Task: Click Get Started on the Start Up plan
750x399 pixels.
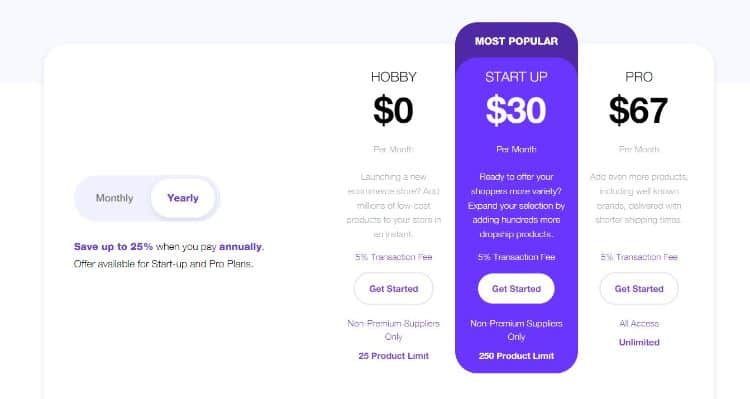Action: point(516,288)
